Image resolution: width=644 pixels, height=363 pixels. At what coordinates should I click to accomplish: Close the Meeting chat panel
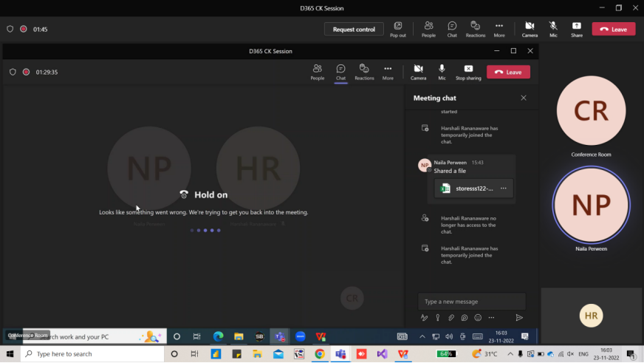pyautogui.click(x=523, y=98)
